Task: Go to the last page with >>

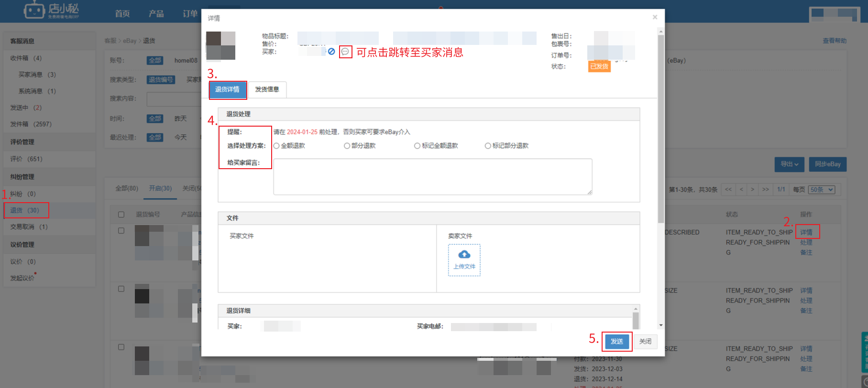Action: [x=765, y=190]
